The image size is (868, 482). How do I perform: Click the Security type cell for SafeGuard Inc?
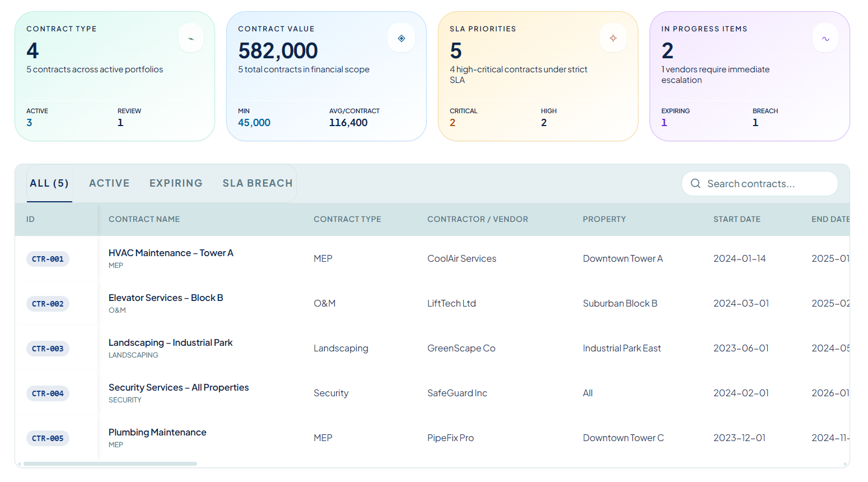331,393
